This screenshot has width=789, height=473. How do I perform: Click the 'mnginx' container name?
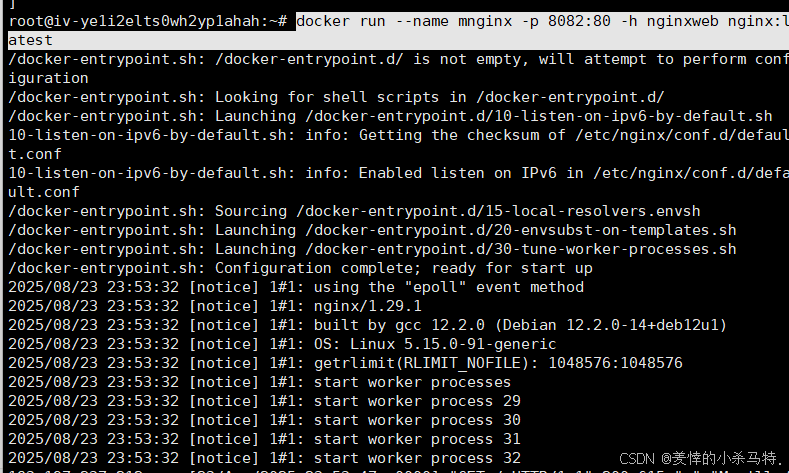(x=485, y=22)
